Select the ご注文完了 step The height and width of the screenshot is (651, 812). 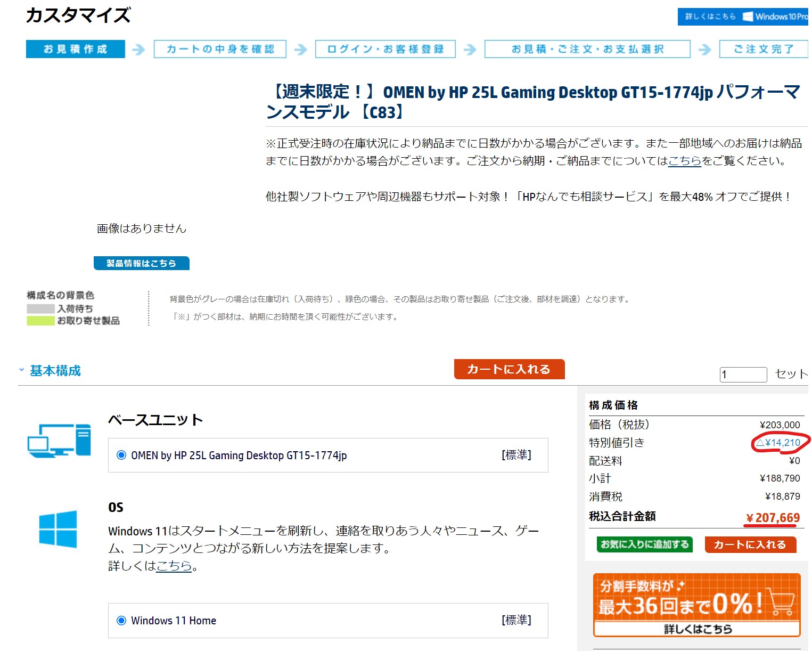point(764,49)
